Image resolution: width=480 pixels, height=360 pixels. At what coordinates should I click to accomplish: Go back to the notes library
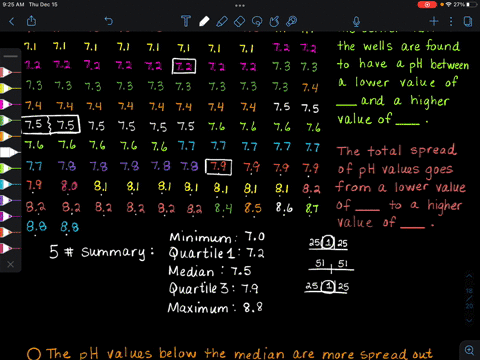pos(12,22)
